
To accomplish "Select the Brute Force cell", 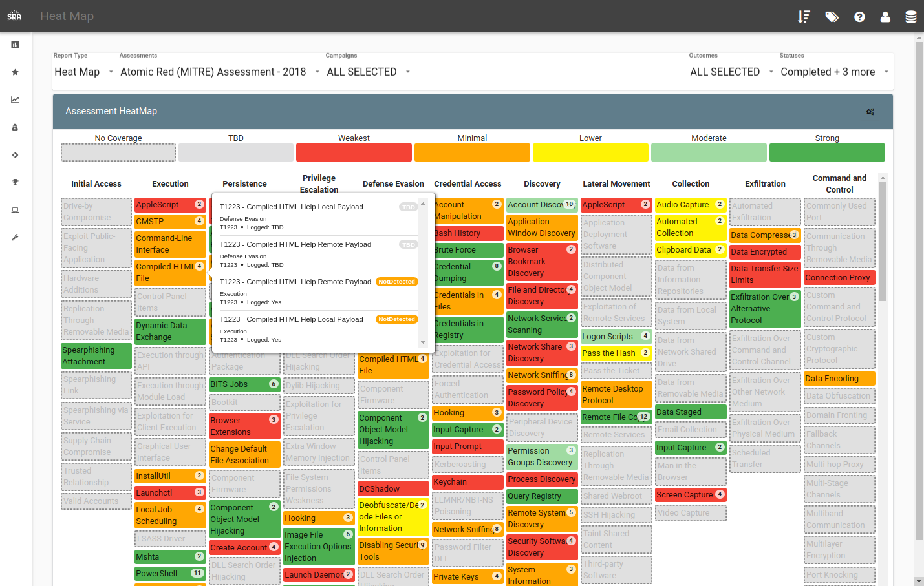I will [x=467, y=250].
